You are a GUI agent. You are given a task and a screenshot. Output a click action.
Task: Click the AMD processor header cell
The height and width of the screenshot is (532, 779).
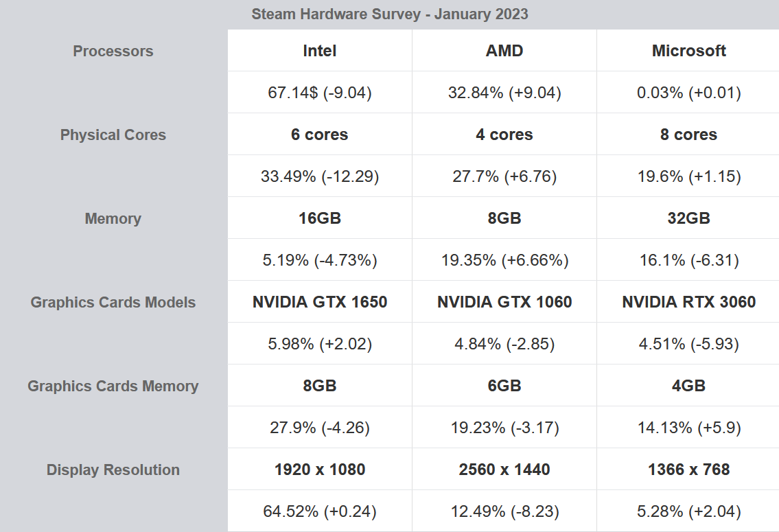pos(504,51)
